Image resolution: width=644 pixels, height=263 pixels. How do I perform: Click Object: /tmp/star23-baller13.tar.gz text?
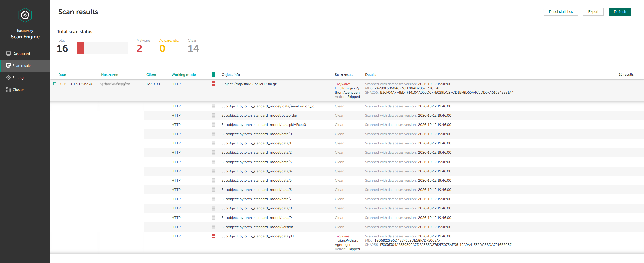tap(249, 84)
